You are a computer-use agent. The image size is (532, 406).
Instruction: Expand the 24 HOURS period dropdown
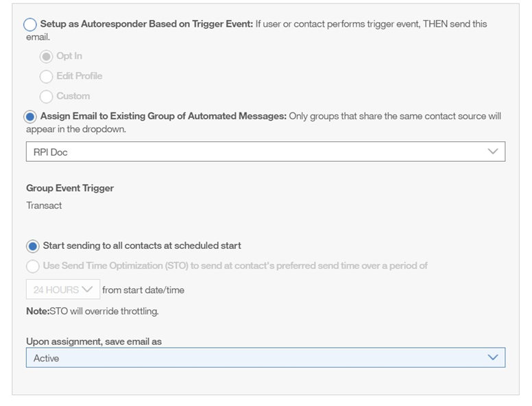tap(62, 289)
